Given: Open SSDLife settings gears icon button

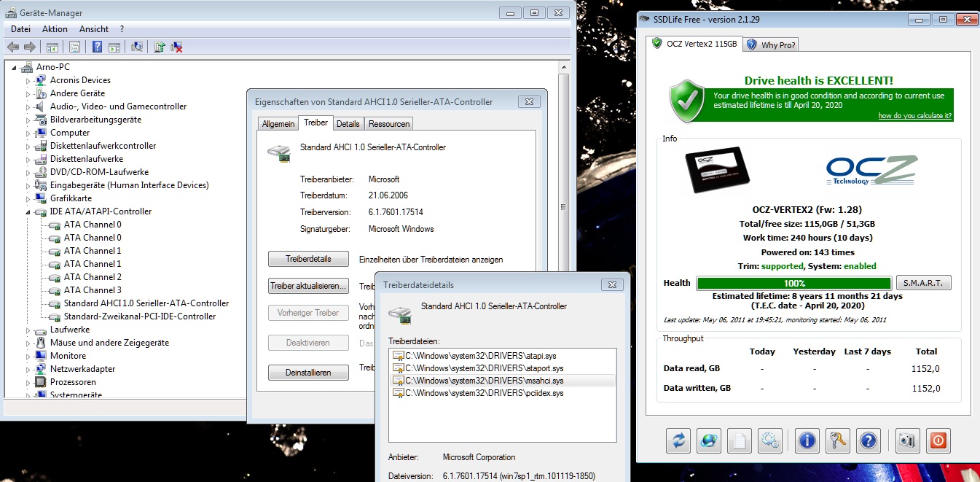Looking at the screenshot, I should 769,440.
